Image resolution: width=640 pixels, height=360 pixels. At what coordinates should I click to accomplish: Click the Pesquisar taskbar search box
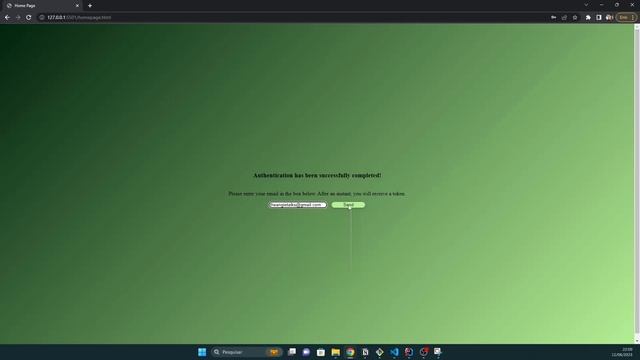[247, 352]
